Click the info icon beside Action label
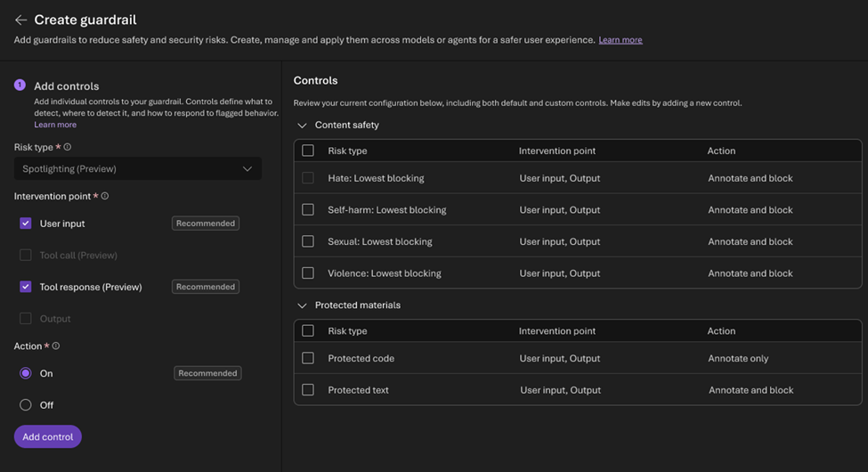 (56, 346)
